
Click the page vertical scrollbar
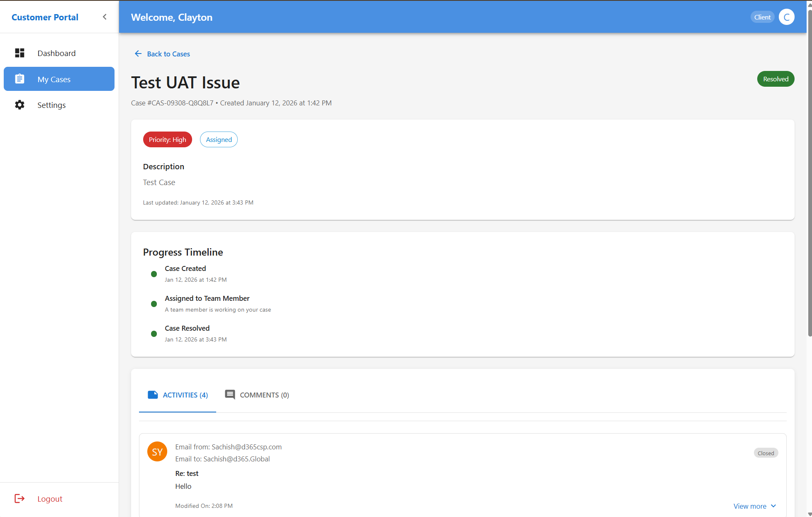pyautogui.click(x=810, y=174)
